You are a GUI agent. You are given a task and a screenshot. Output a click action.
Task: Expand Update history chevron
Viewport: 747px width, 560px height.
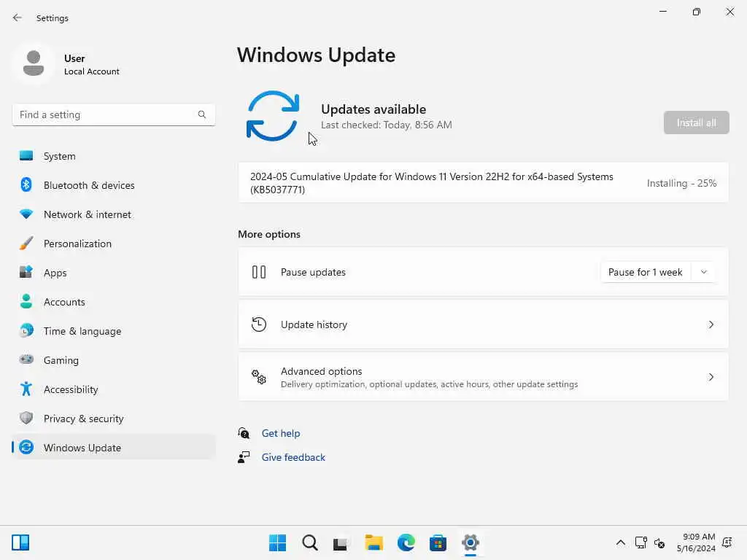pos(711,324)
